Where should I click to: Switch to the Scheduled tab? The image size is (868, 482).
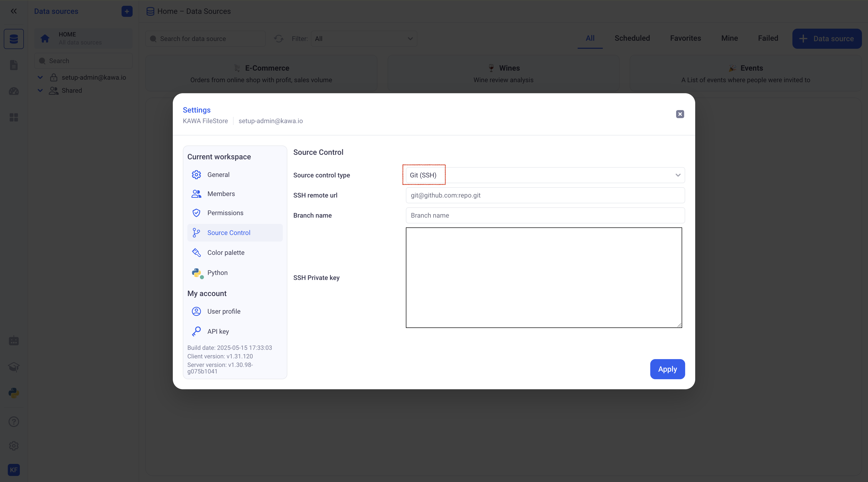tap(632, 38)
